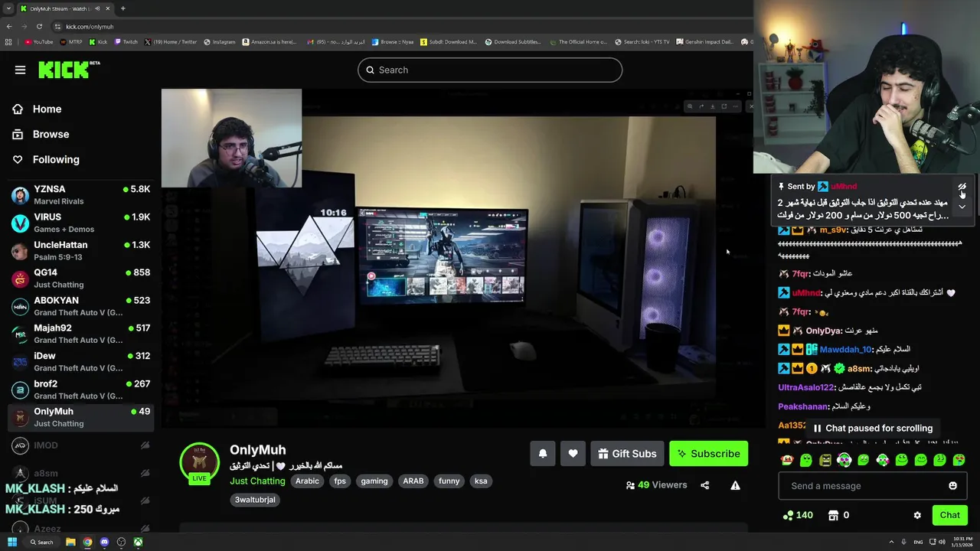The height and width of the screenshot is (551, 980).
Task: Open Following in the sidebar
Action: 46,159
